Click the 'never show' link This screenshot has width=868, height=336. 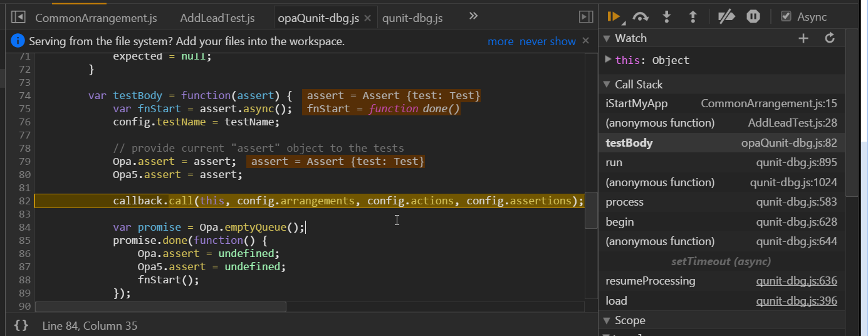point(547,41)
